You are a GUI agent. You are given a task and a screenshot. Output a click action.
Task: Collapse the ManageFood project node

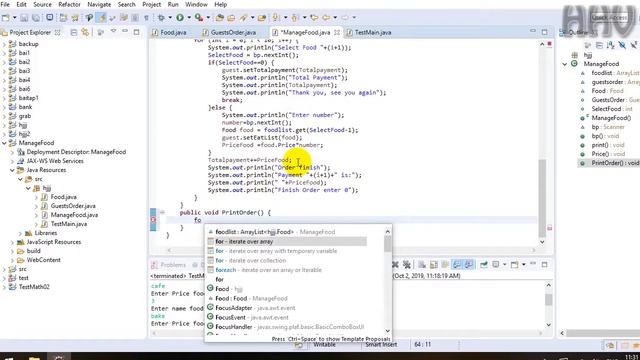pyautogui.click(x=4, y=143)
